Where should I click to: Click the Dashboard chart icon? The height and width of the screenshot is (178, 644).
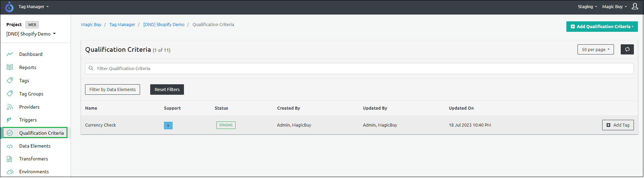click(x=10, y=54)
